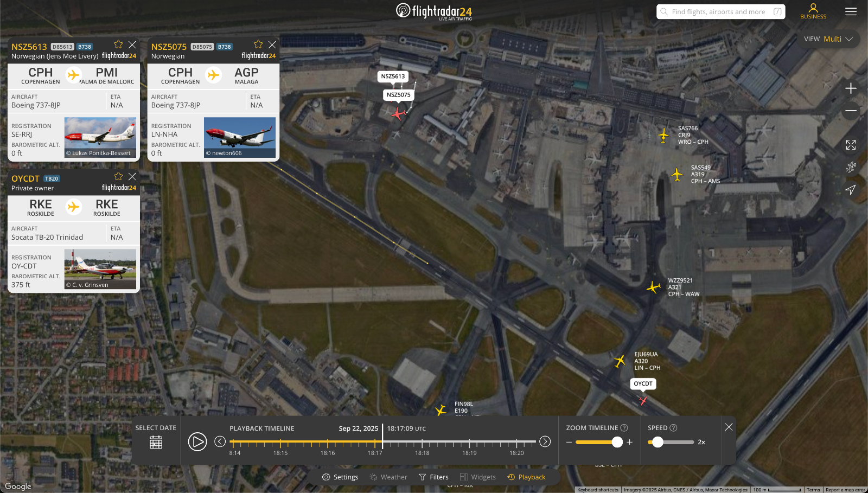Image resolution: width=868 pixels, height=493 pixels.
Task: Step playback timeline backward with left arrow
Action: click(220, 441)
